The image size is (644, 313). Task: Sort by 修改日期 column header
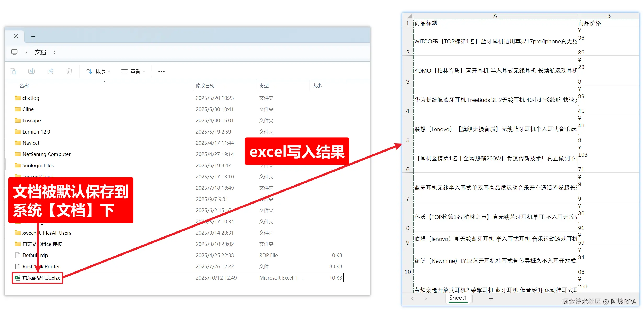coord(205,86)
